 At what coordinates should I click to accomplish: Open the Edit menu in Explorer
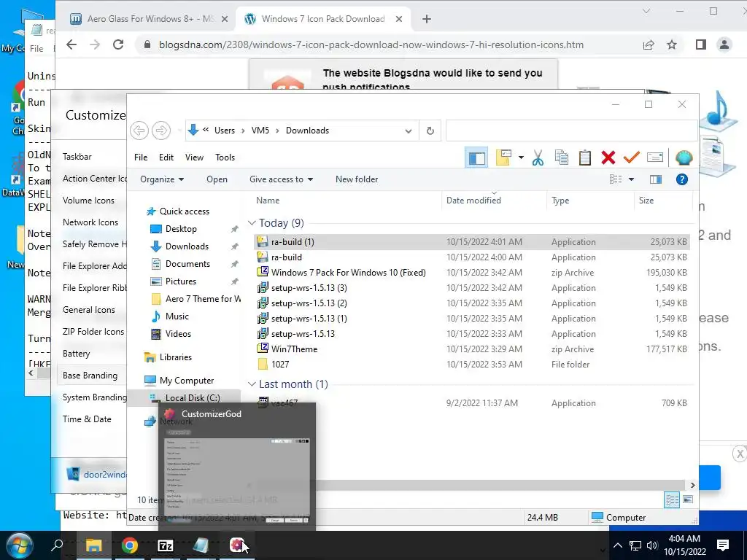(x=166, y=157)
